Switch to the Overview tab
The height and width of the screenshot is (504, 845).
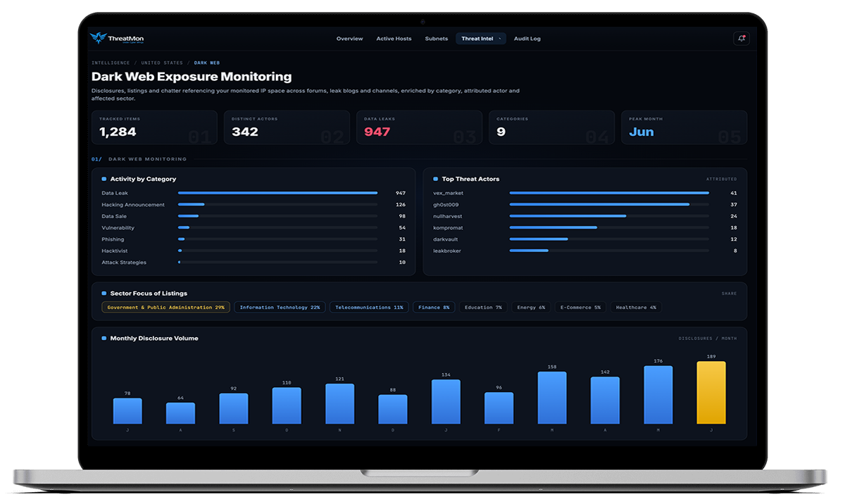pyautogui.click(x=349, y=39)
